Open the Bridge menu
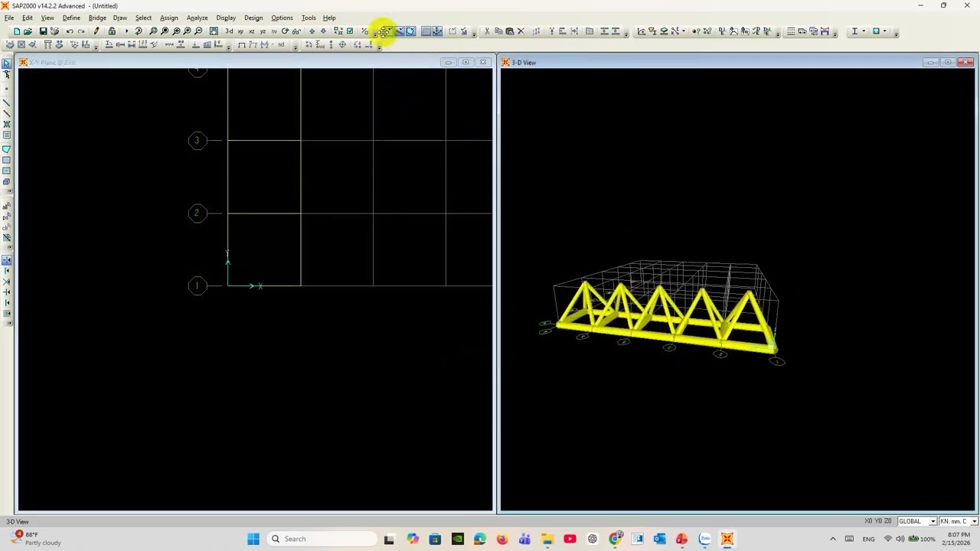 [x=97, y=18]
